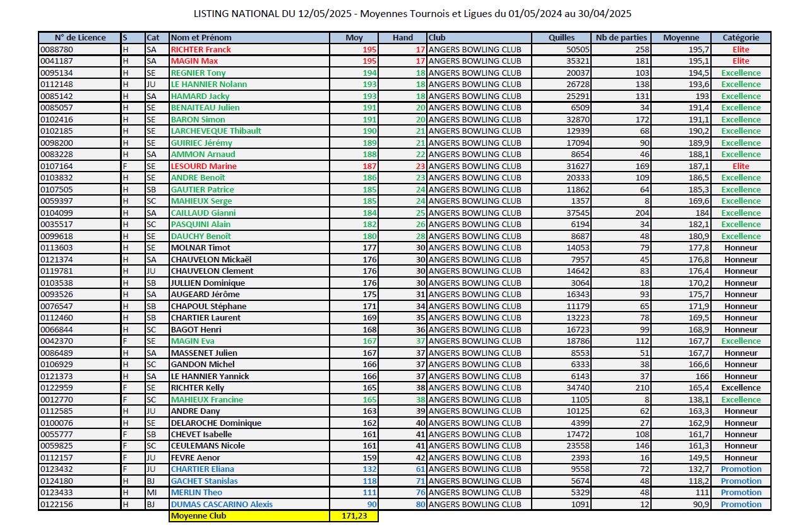
Task: Click on MOLNAR Timot
Action: point(249,247)
